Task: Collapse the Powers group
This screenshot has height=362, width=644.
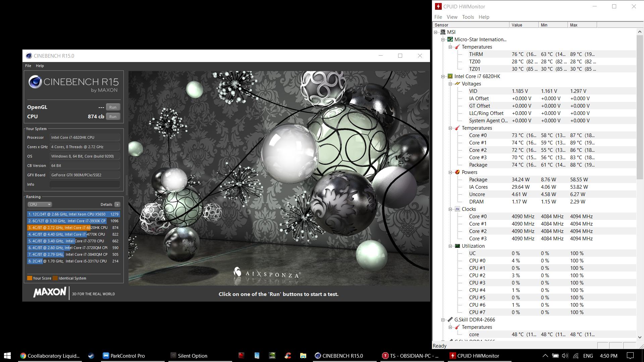Action: pyautogui.click(x=450, y=172)
